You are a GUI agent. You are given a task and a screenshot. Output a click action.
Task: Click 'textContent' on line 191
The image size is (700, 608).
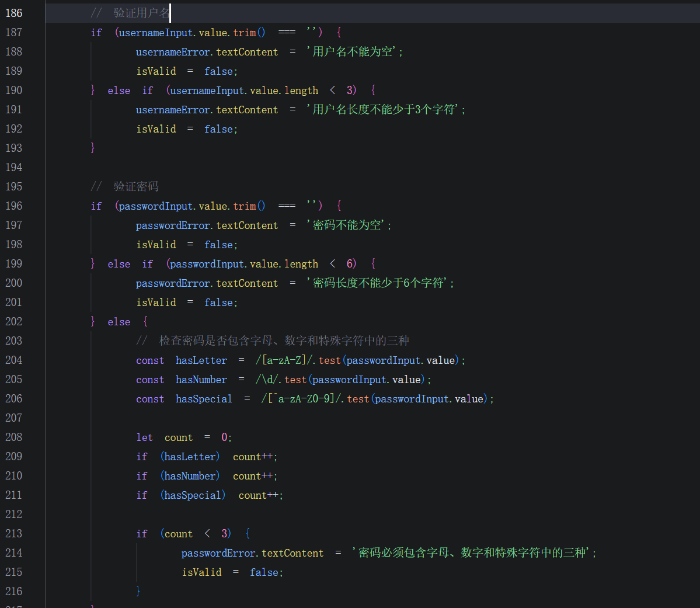[x=247, y=110]
